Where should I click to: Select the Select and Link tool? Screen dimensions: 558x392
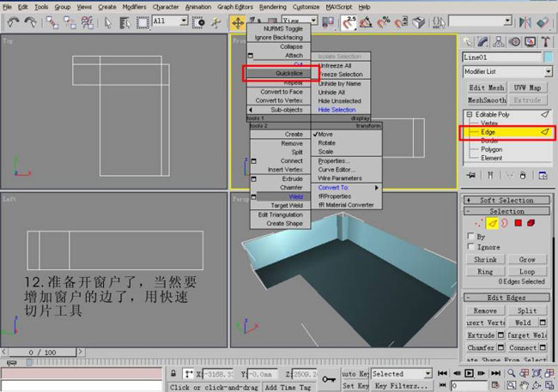(x=52, y=22)
